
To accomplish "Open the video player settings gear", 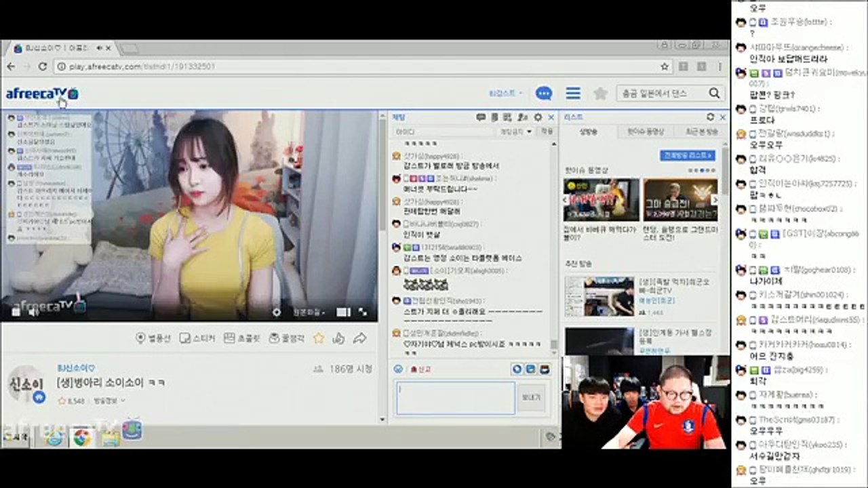I will 276,312.
